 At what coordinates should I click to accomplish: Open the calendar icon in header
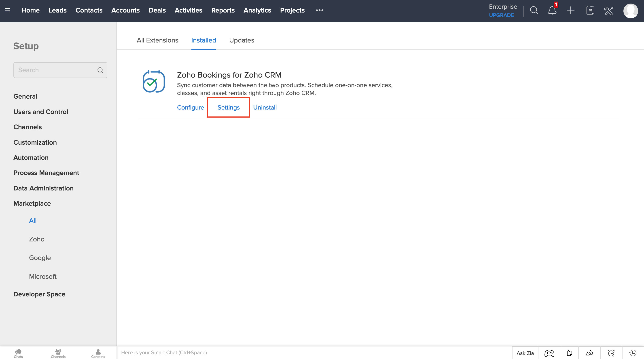(590, 10)
